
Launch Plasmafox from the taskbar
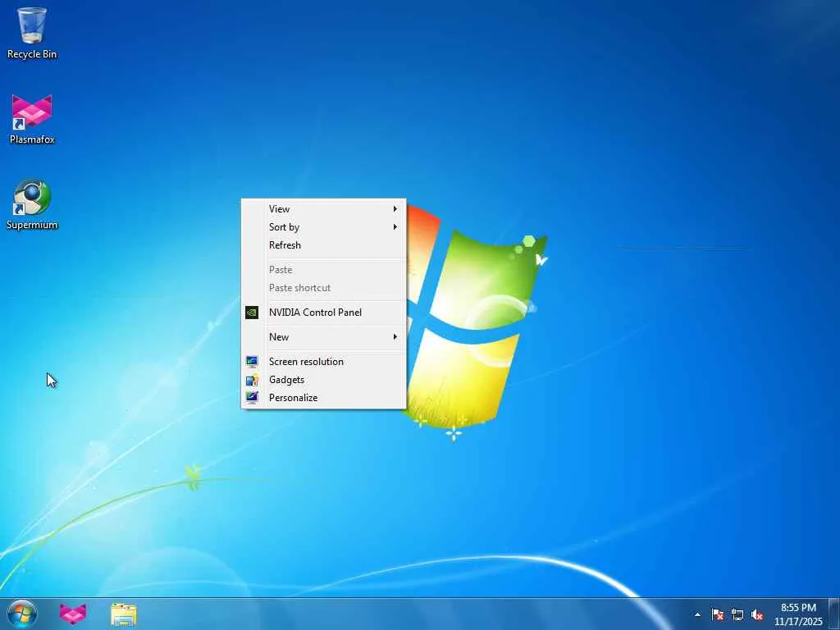click(x=73, y=614)
